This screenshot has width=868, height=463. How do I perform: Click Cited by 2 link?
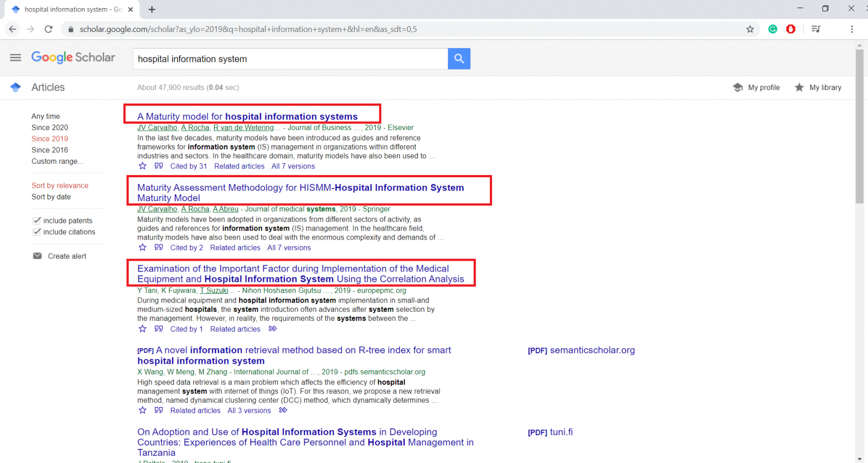coord(187,247)
